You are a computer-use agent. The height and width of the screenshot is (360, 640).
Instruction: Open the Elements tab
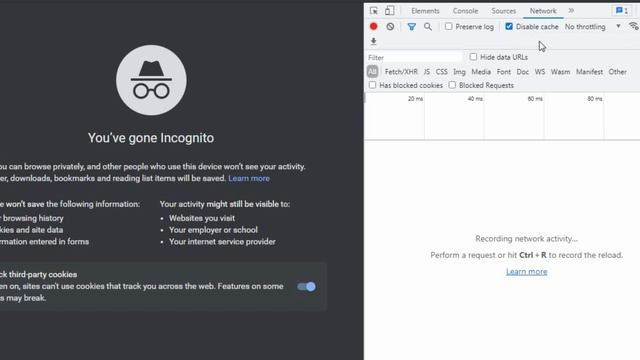click(x=425, y=11)
